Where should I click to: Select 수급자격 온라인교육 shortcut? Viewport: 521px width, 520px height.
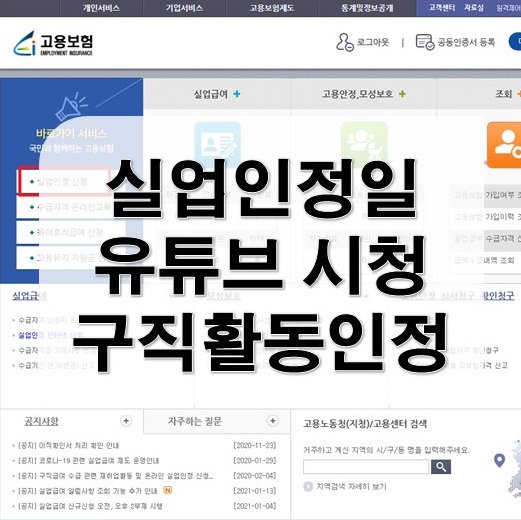71,207
